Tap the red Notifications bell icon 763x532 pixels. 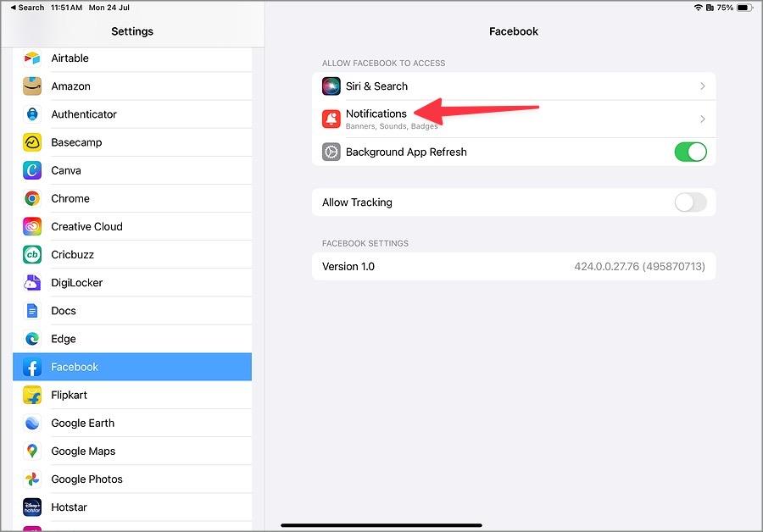pyautogui.click(x=331, y=119)
